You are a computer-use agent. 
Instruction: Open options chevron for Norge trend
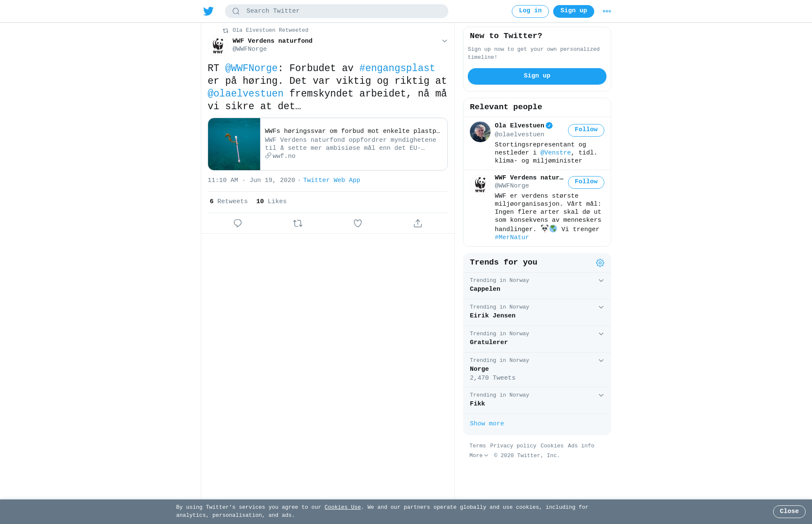601,361
